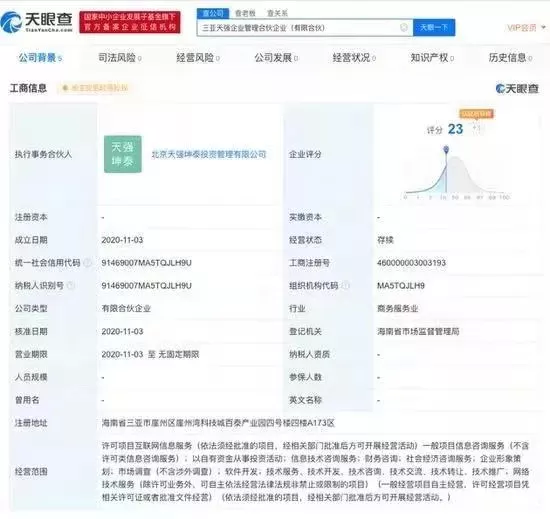Click the score marker pin on the chart

coord(446,150)
